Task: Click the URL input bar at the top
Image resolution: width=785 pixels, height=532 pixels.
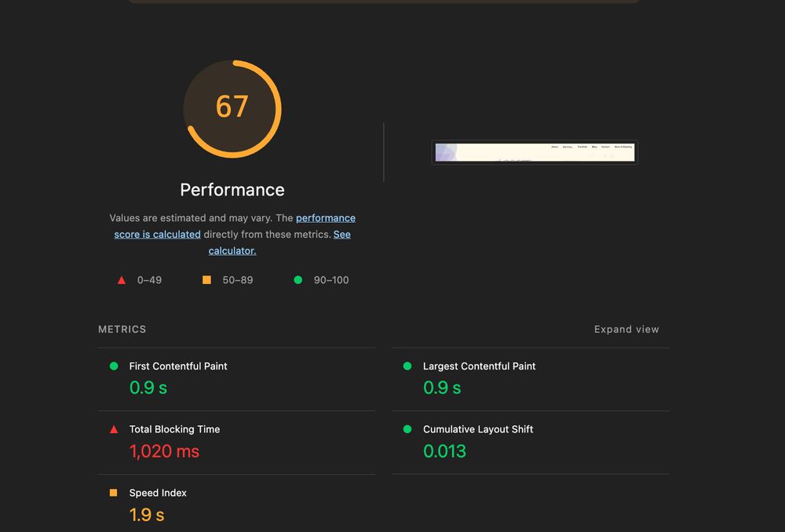Action: click(383, 2)
